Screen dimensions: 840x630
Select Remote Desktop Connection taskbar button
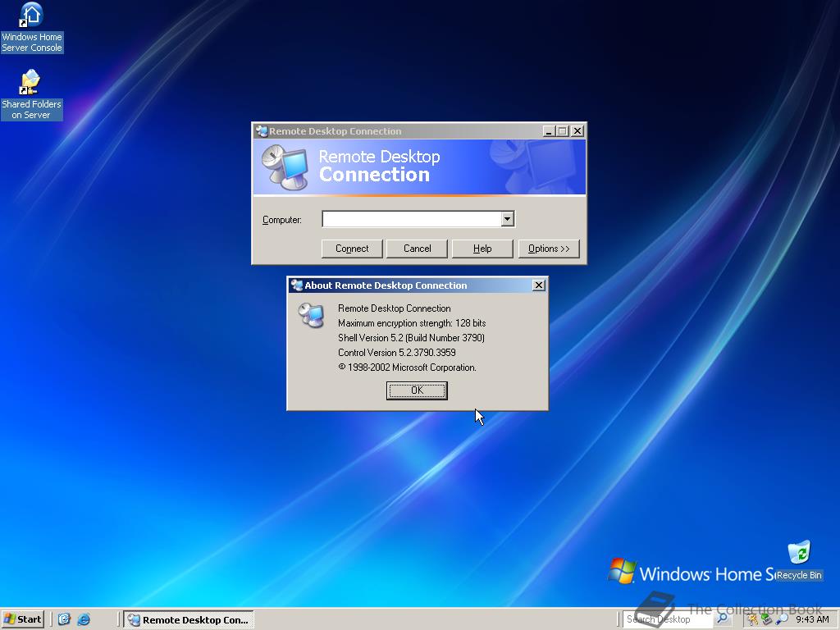click(x=189, y=619)
